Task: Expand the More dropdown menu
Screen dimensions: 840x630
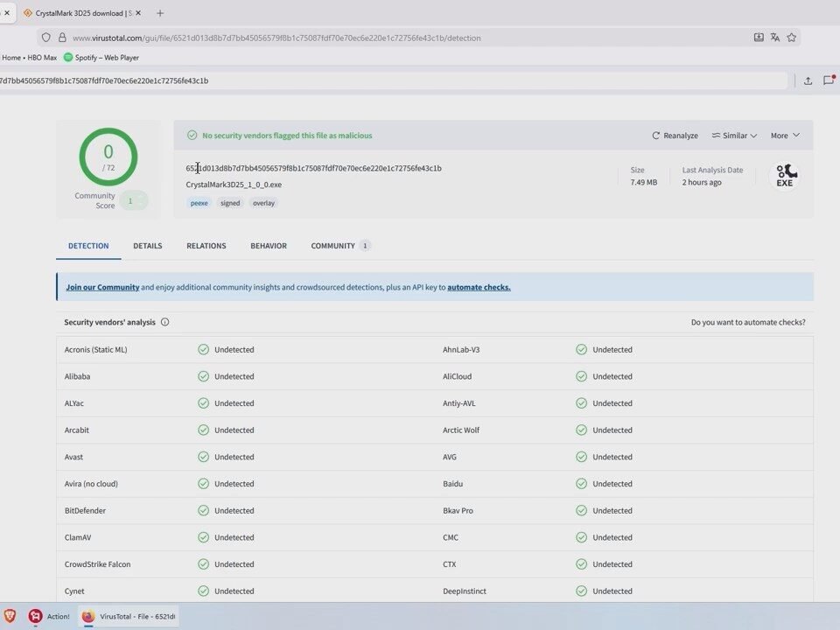Action: click(785, 136)
